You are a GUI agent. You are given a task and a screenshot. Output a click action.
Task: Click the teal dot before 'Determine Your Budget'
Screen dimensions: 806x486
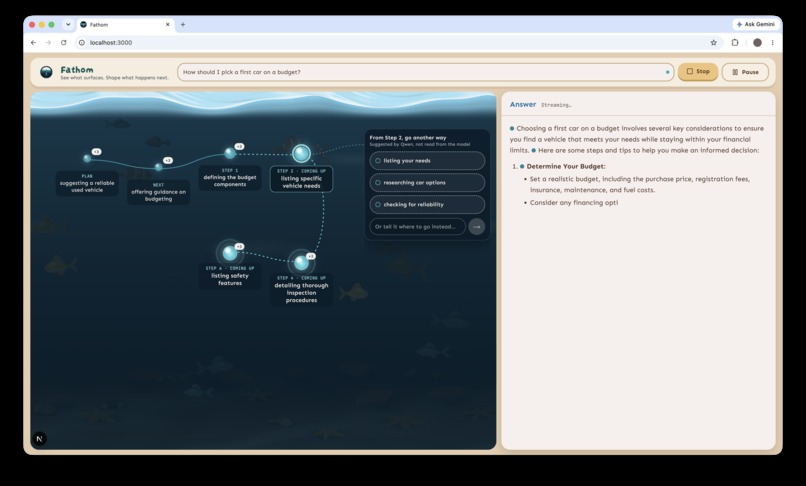point(522,166)
